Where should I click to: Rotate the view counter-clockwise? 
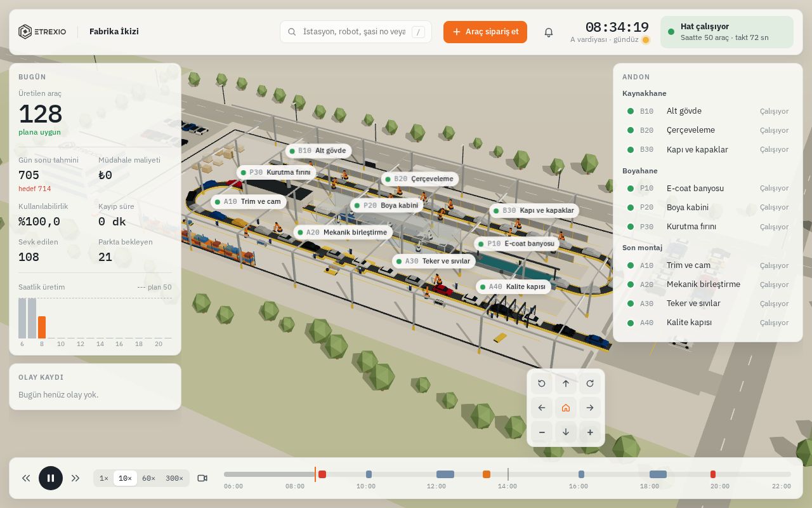coord(542,383)
